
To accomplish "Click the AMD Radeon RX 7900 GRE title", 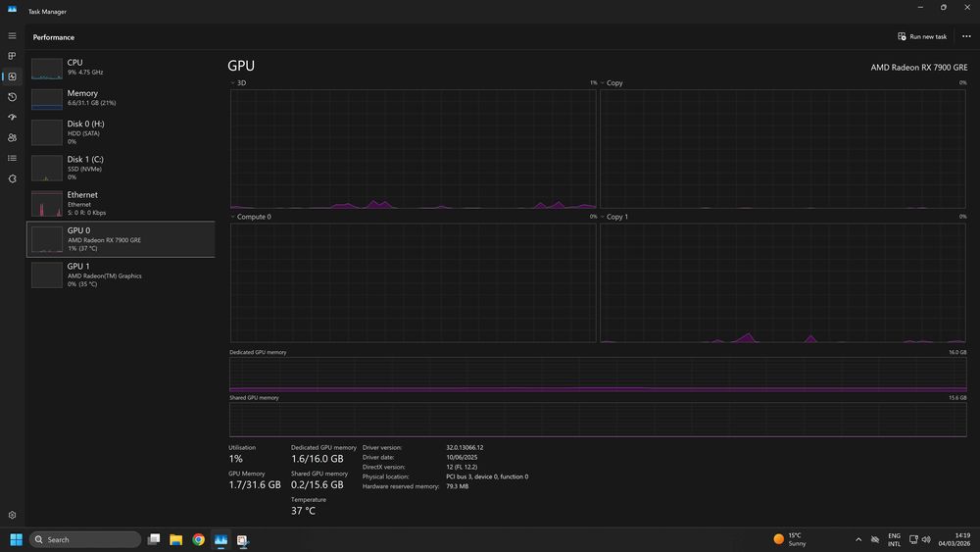I will pyautogui.click(x=919, y=67).
